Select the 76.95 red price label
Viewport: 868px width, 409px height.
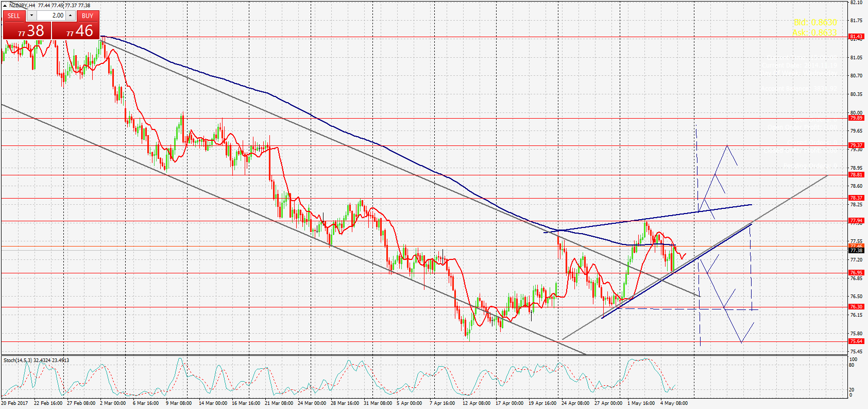(856, 273)
